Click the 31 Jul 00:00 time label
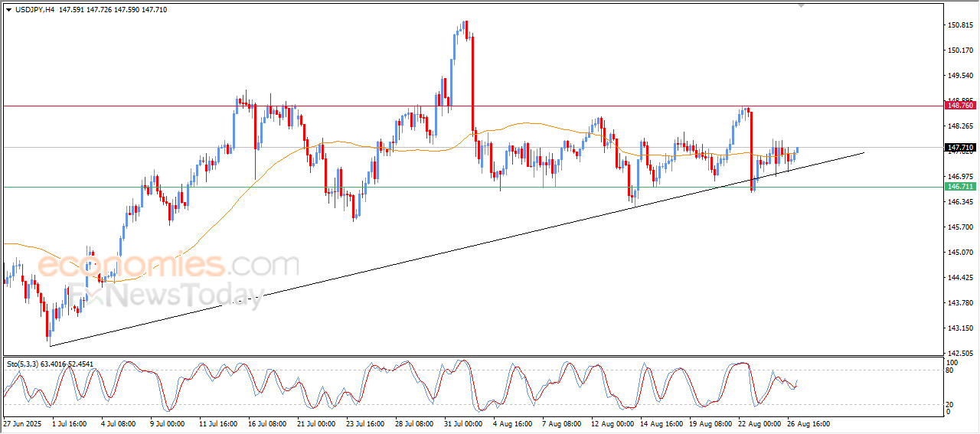Image resolution: width=980 pixels, height=434 pixels. point(464,423)
